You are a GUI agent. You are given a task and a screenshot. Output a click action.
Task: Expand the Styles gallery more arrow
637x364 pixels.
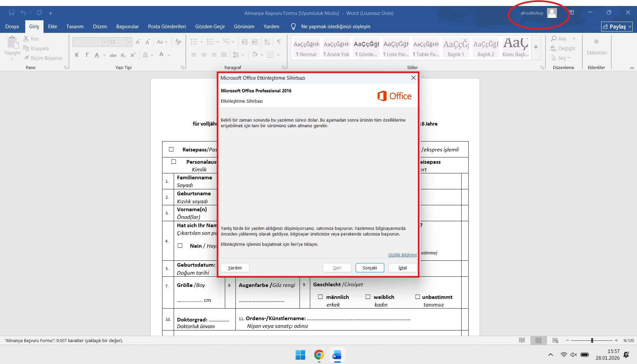536,47
